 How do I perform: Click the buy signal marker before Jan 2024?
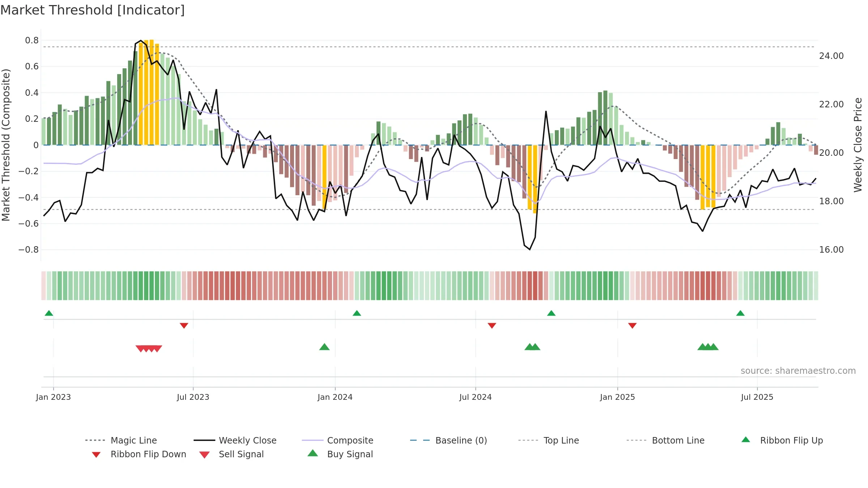pos(324,347)
